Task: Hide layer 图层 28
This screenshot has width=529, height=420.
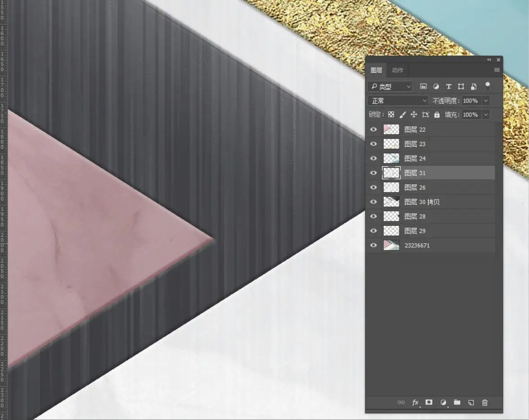Action: click(x=373, y=216)
